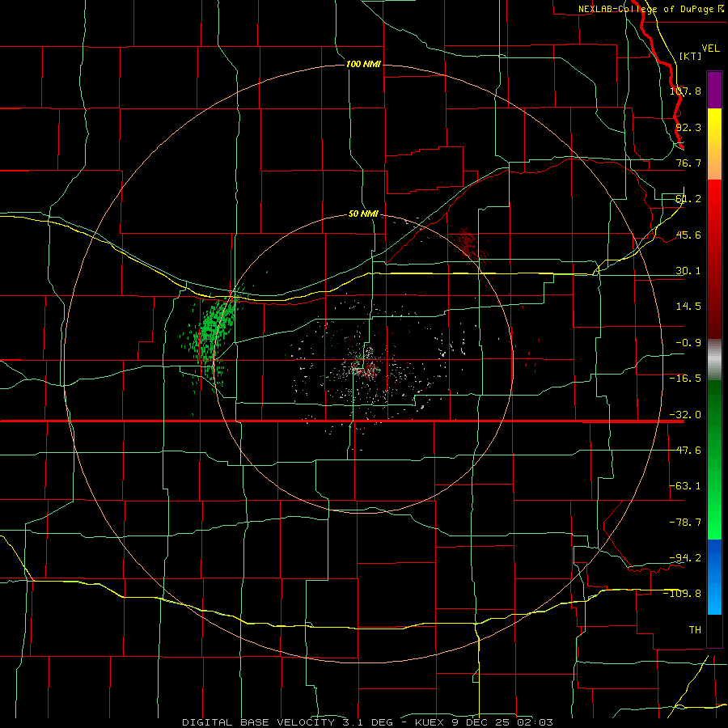
Task: Select the -78.7 velocity scale value
Action: click(686, 523)
